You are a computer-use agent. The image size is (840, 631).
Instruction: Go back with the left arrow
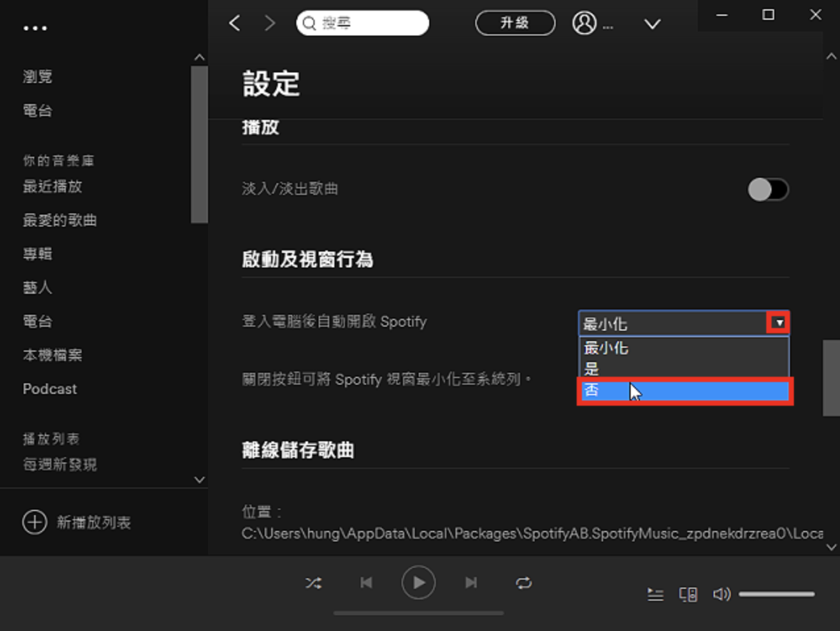[x=234, y=23]
